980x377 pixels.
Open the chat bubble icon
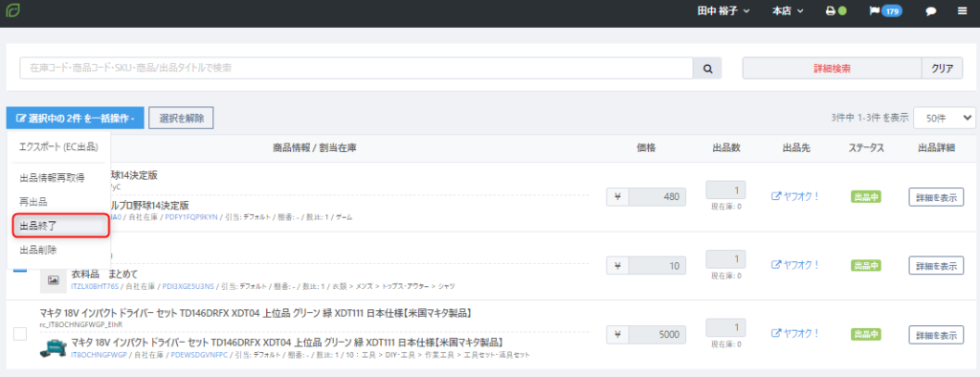pos(930,11)
